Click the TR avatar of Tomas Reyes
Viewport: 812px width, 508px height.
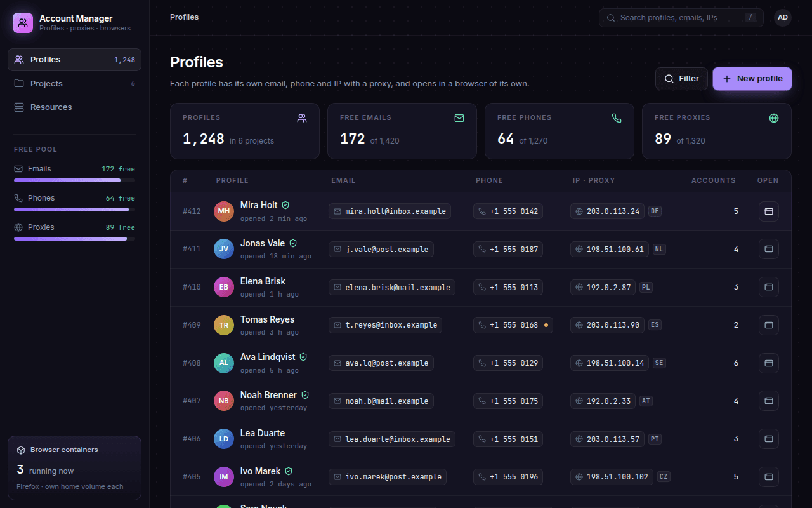coord(224,325)
